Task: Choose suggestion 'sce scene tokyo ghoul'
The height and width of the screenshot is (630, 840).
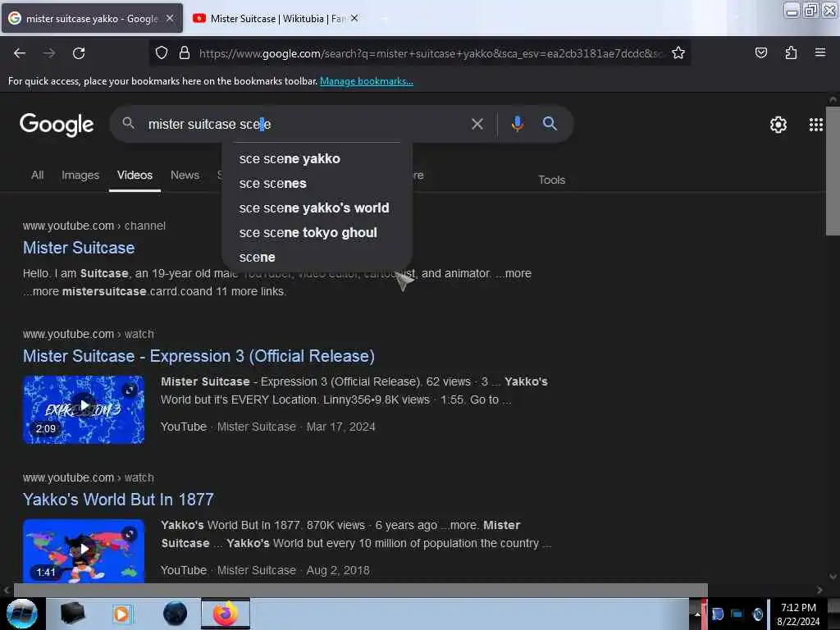Action: coord(317,232)
